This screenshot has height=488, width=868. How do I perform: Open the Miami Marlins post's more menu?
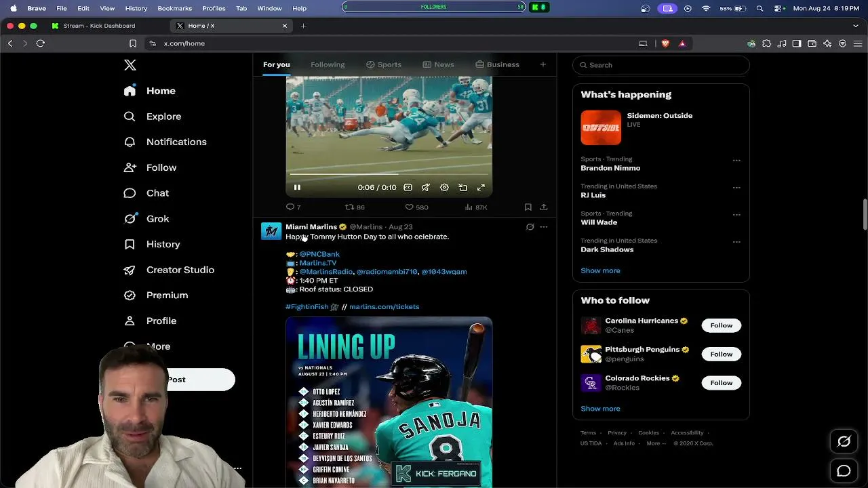[x=544, y=227]
